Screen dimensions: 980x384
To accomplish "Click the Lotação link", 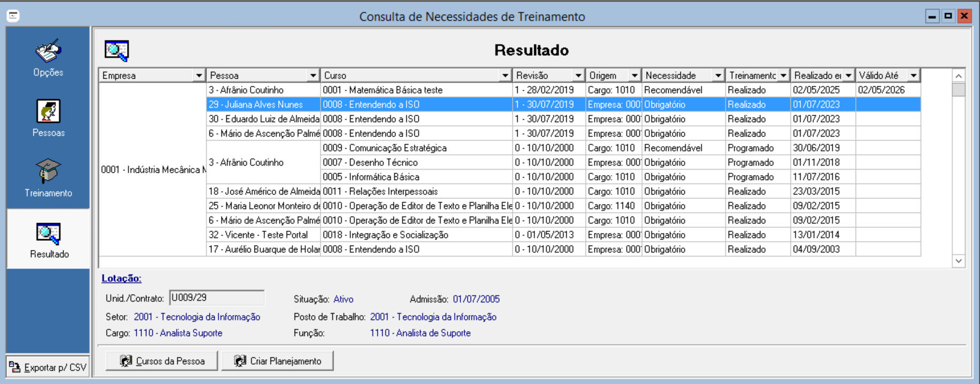I will 122,278.
